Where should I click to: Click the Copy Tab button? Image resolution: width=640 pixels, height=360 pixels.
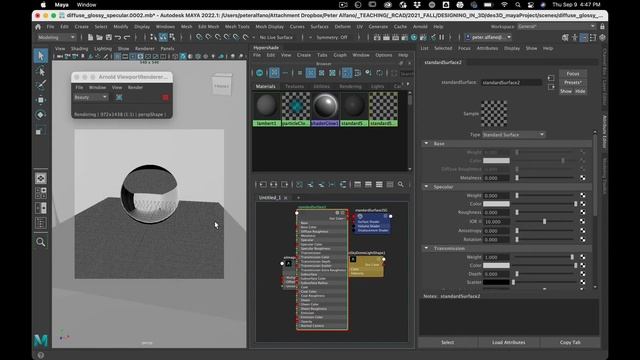pyautogui.click(x=570, y=342)
